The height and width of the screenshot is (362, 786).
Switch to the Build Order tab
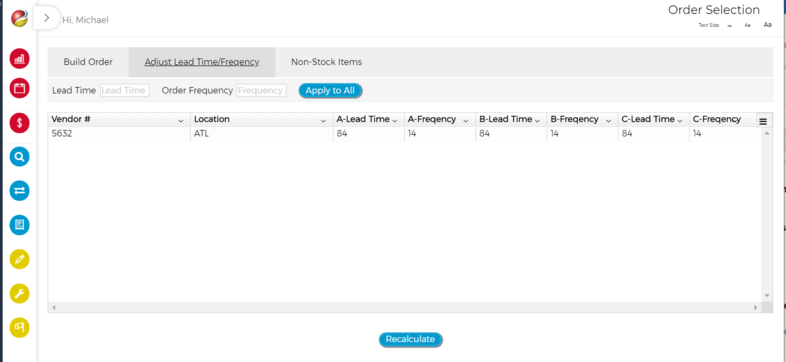coord(88,62)
